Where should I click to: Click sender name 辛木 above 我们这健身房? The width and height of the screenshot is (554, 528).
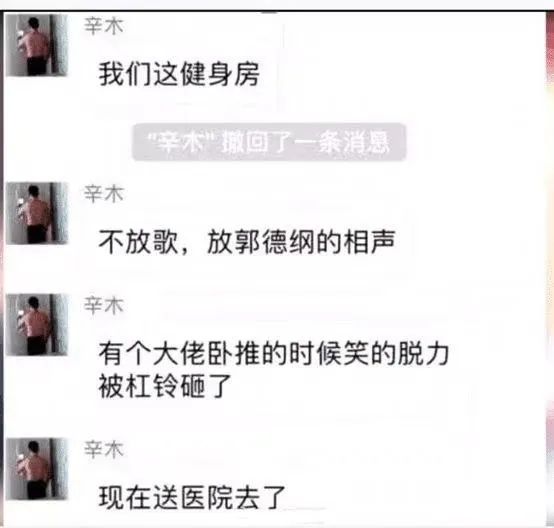pos(104,26)
